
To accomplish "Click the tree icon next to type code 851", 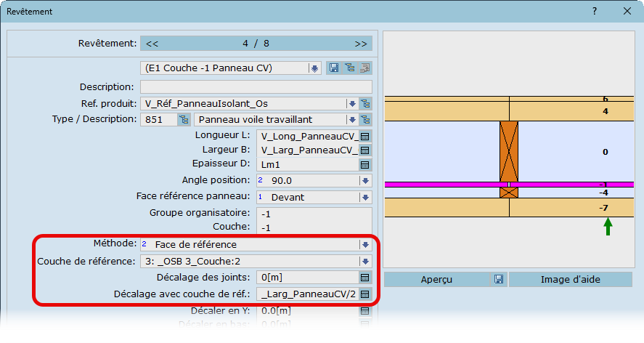I will click(183, 119).
